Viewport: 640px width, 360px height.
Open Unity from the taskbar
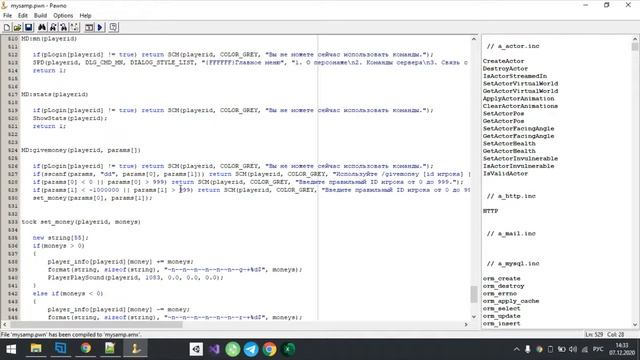point(196,349)
